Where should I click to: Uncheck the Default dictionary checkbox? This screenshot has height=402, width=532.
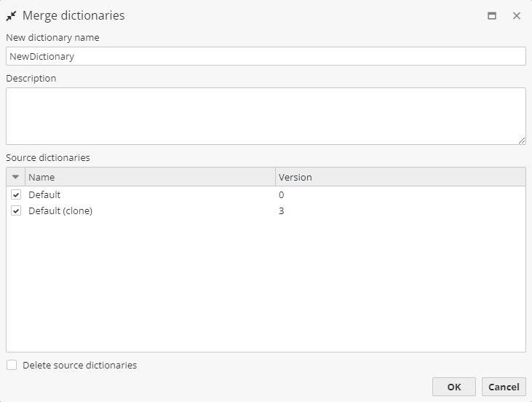coord(16,195)
